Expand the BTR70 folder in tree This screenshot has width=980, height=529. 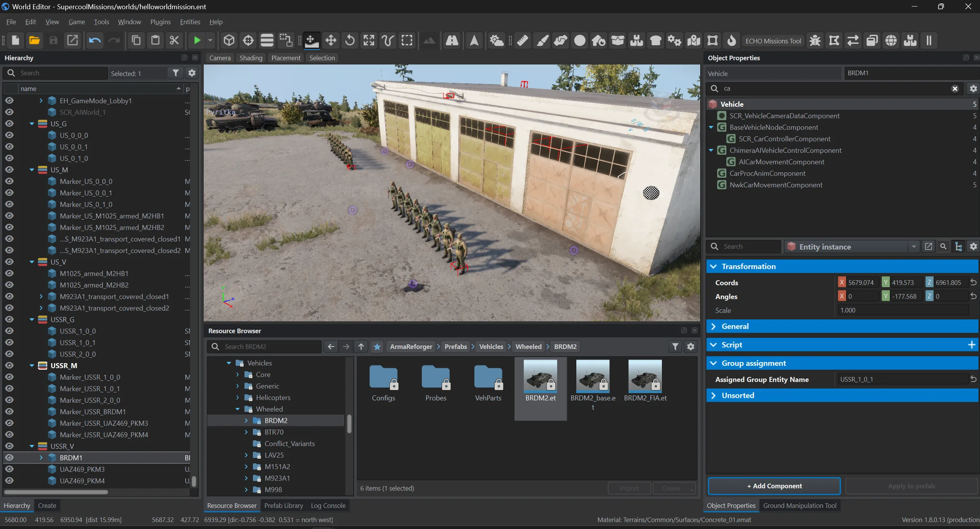tap(246, 432)
